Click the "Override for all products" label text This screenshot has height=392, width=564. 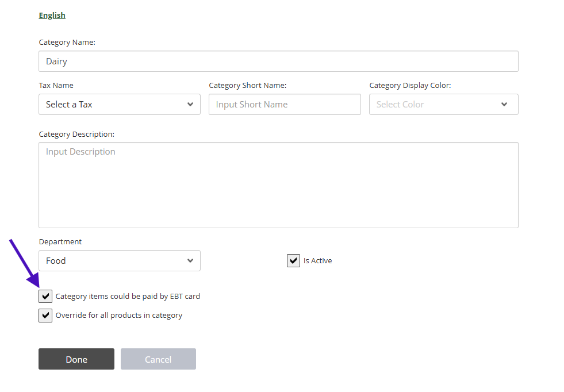click(x=119, y=316)
